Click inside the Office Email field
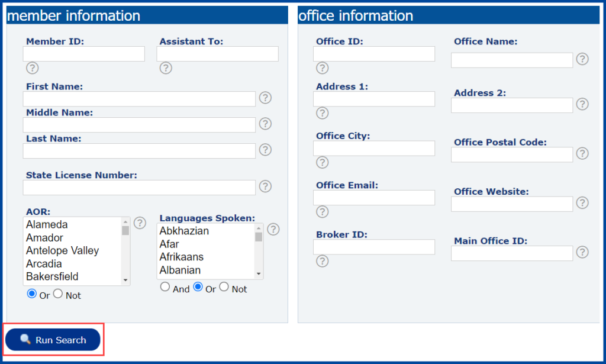Screen dimensions: 606x364 pos(373,197)
